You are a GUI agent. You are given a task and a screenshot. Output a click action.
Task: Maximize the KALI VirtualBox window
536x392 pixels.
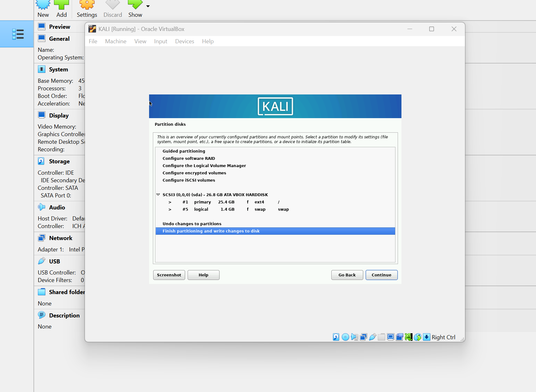[431, 29]
